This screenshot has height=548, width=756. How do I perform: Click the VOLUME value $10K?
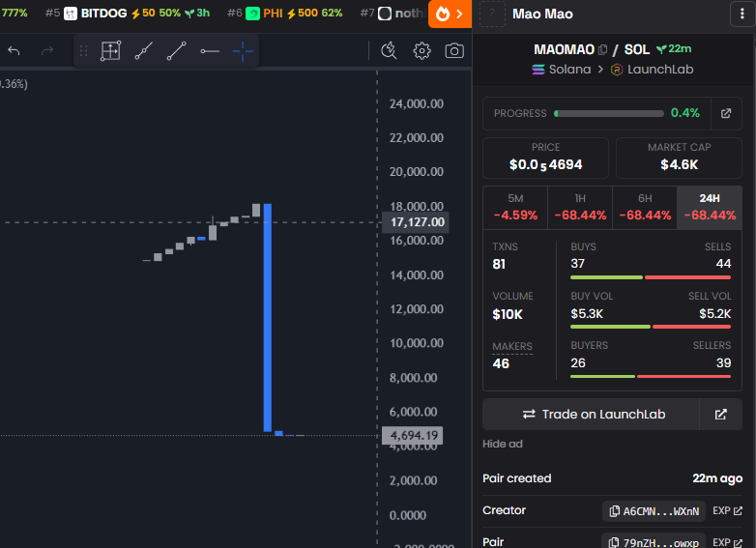click(x=508, y=315)
